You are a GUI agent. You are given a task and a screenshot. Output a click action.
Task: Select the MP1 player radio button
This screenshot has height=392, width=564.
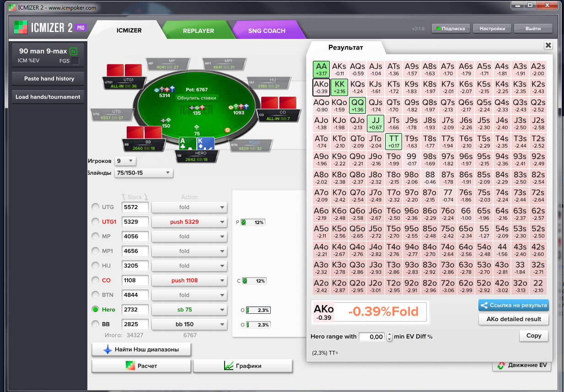96,251
